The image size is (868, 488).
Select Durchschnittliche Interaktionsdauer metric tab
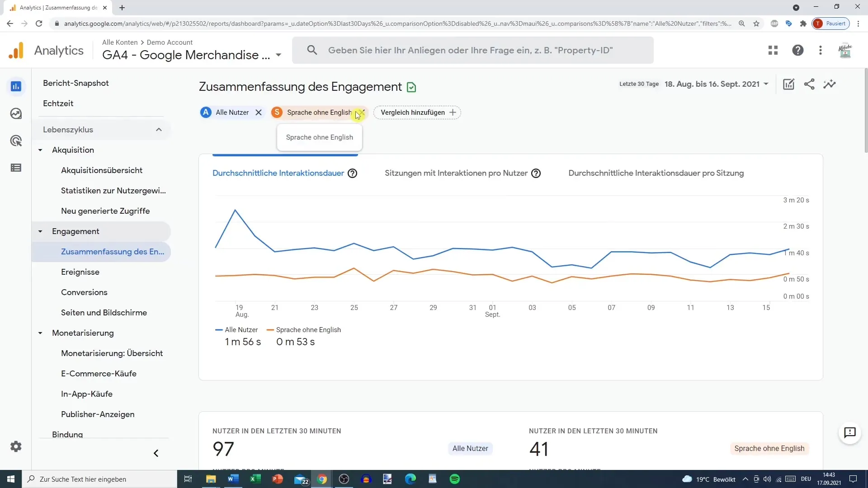coord(278,173)
